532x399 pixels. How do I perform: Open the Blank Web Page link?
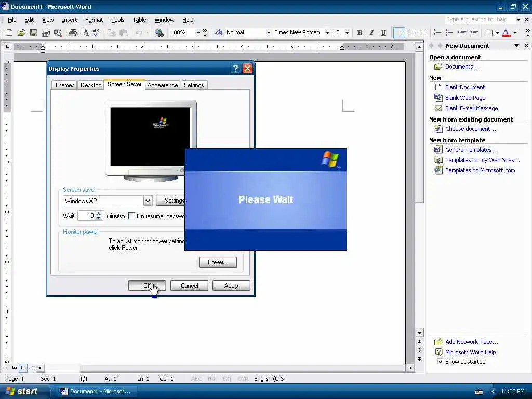[x=465, y=98]
